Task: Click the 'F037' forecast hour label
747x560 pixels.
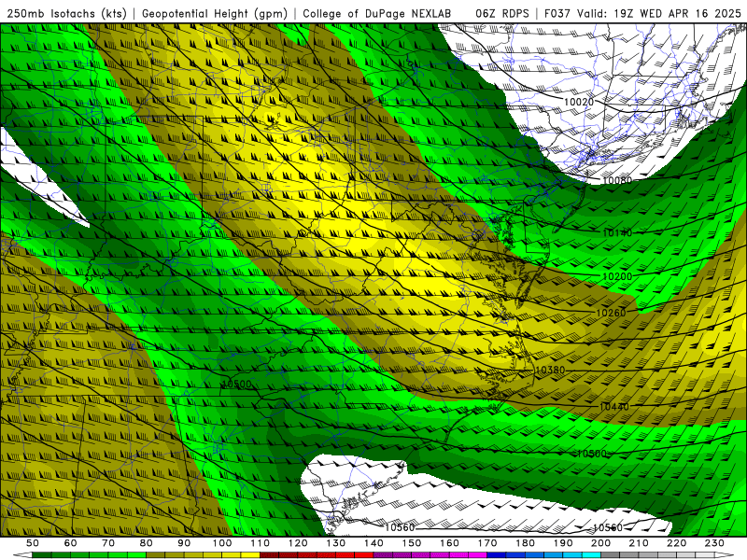Action: (557, 13)
